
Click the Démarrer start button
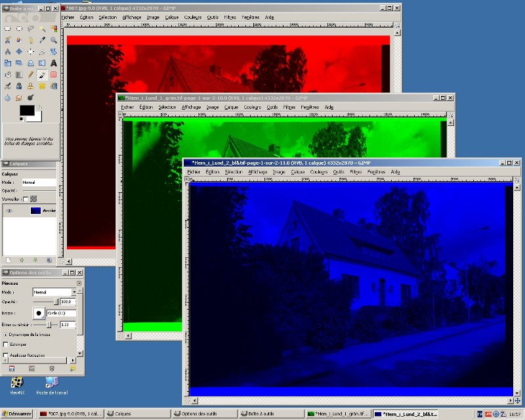(x=17, y=414)
